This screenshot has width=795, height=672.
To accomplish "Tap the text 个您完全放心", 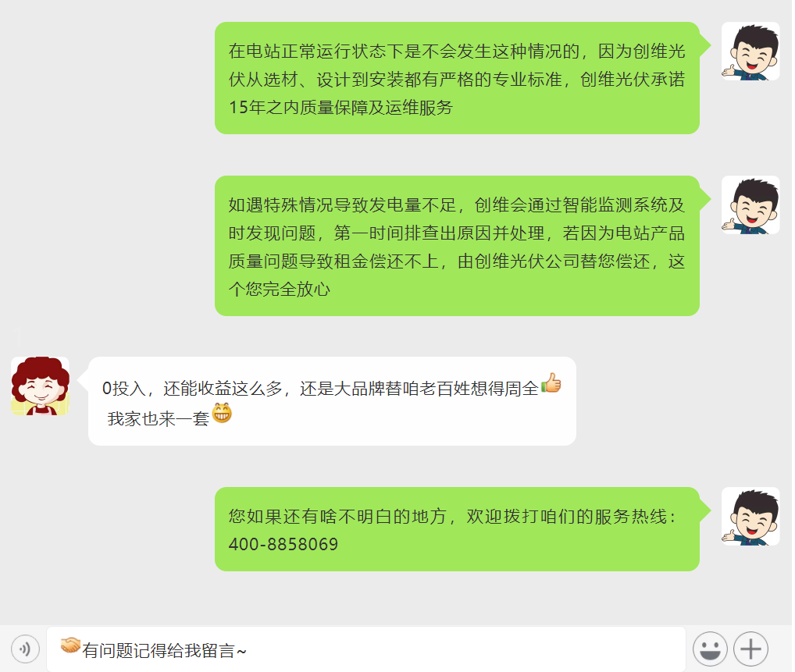I will tap(279, 290).
